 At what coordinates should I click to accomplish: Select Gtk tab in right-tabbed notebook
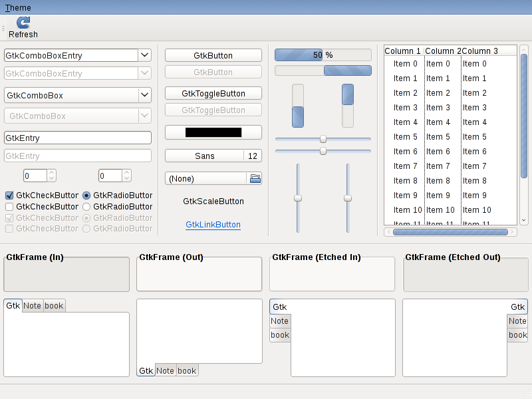tap(517, 307)
